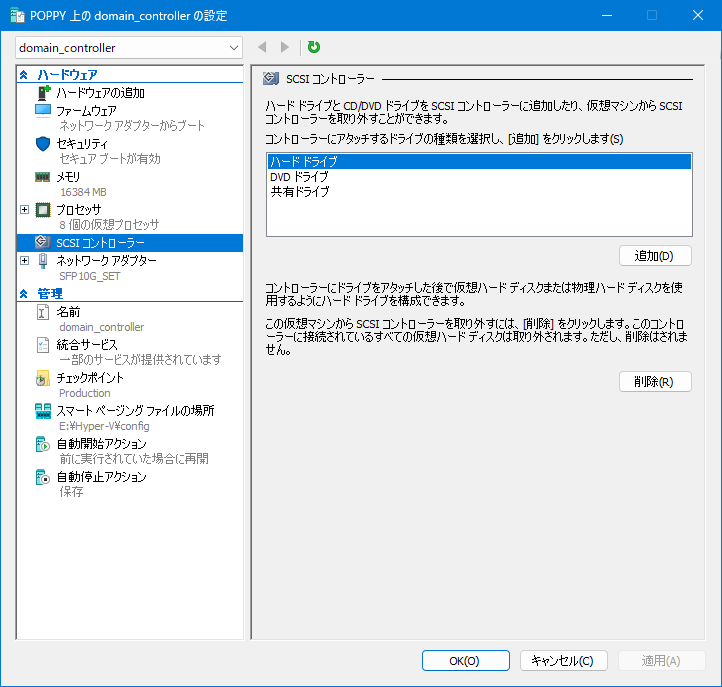
Task: Collapse the 管理 section chevron
Action: (23, 293)
